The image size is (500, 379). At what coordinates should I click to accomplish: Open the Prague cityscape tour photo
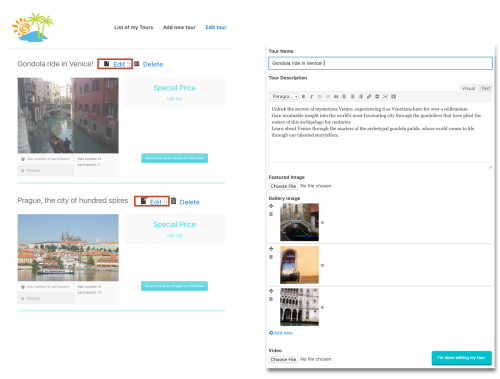pyautogui.click(x=68, y=247)
